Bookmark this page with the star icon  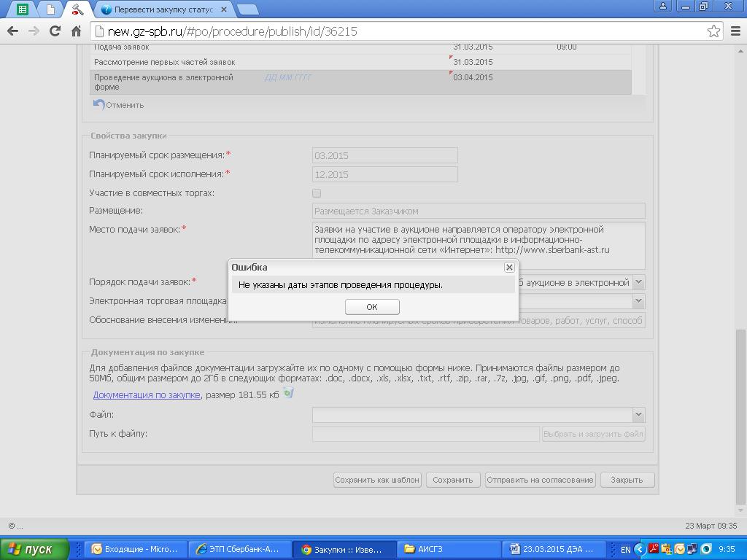click(x=713, y=31)
